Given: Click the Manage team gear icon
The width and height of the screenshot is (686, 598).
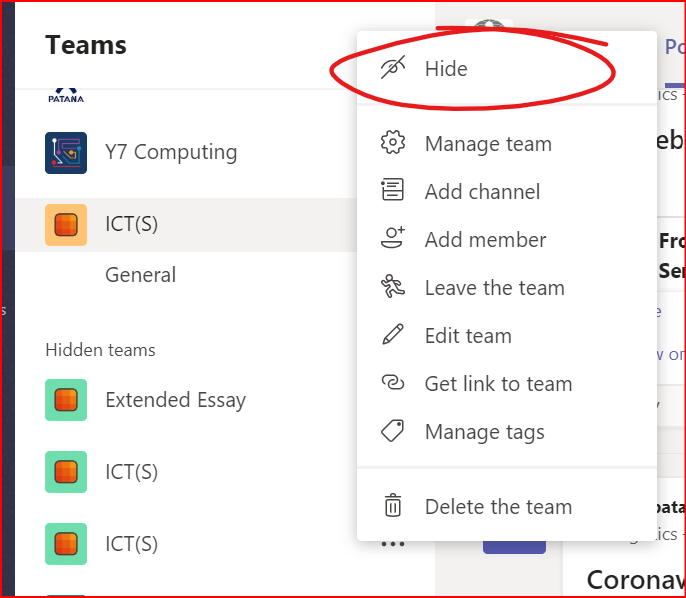Looking at the screenshot, I should (x=393, y=143).
